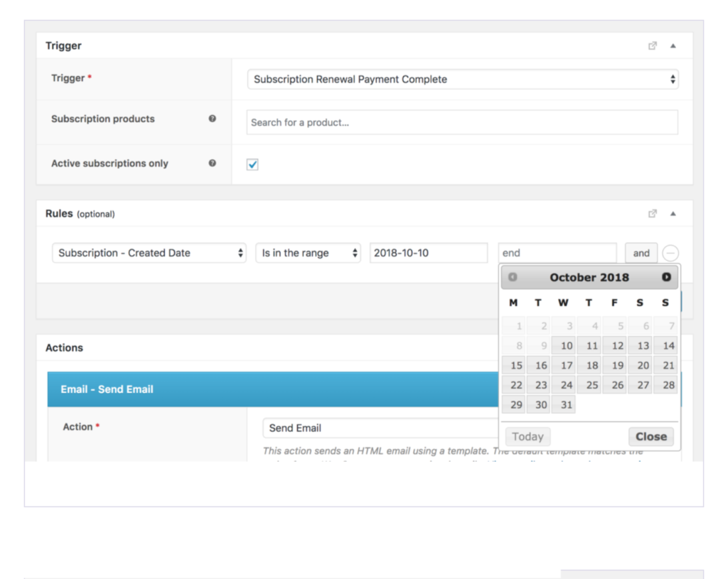Collapse the Rules section
This screenshot has height=579, width=728.
tap(673, 213)
